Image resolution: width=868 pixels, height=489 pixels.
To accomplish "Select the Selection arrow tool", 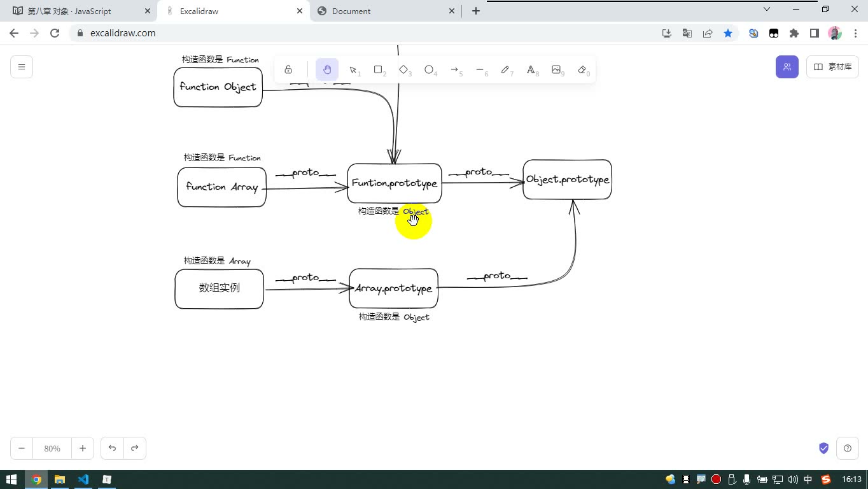I will click(x=353, y=70).
